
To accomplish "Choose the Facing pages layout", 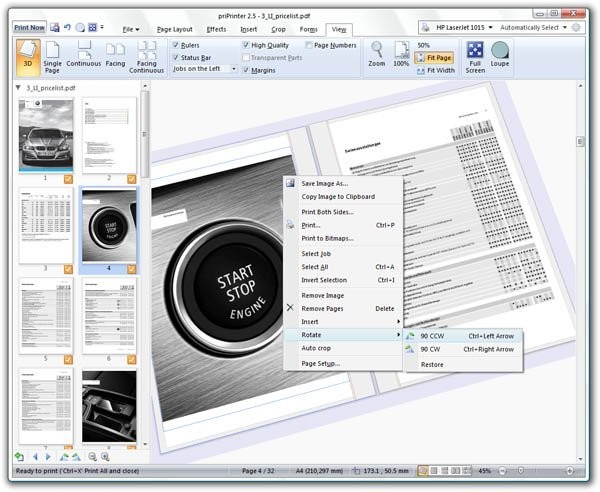I will [115, 56].
